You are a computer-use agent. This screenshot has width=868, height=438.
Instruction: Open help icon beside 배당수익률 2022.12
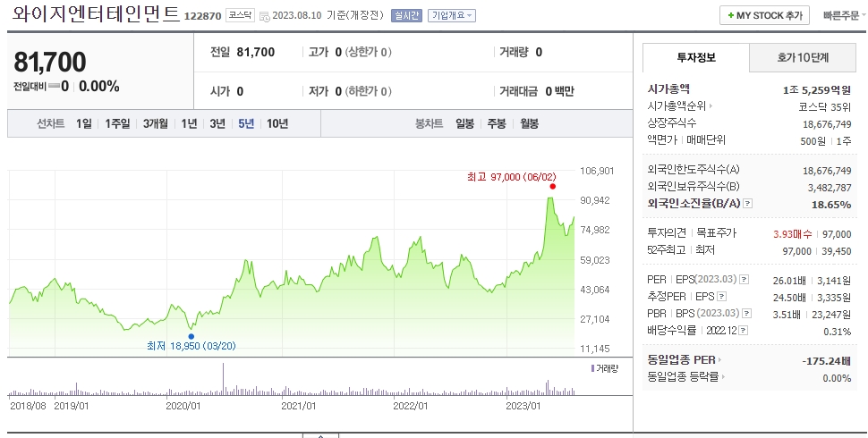[x=744, y=331]
